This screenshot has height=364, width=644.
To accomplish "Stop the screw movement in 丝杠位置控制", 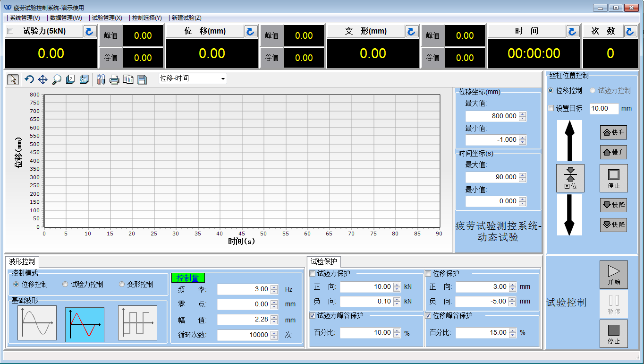I will tap(614, 178).
